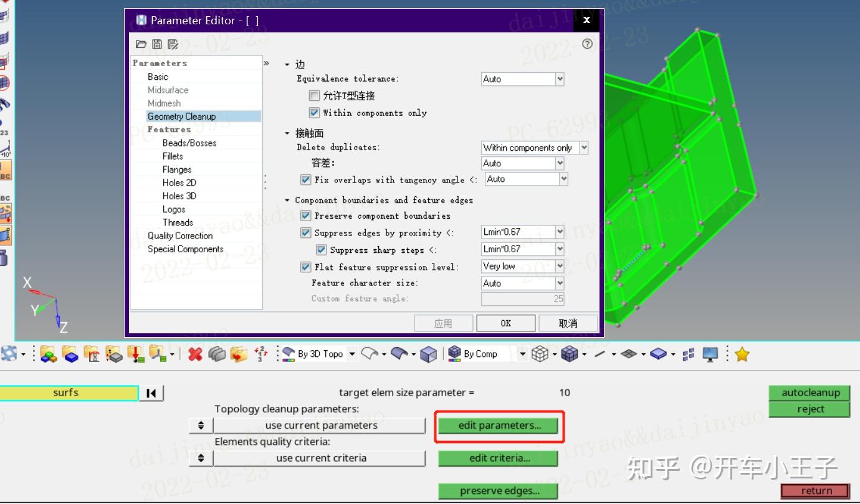This screenshot has width=860, height=504.
Task: Click the shaded elements with mesh lines icon
Action: click(570, 354)
